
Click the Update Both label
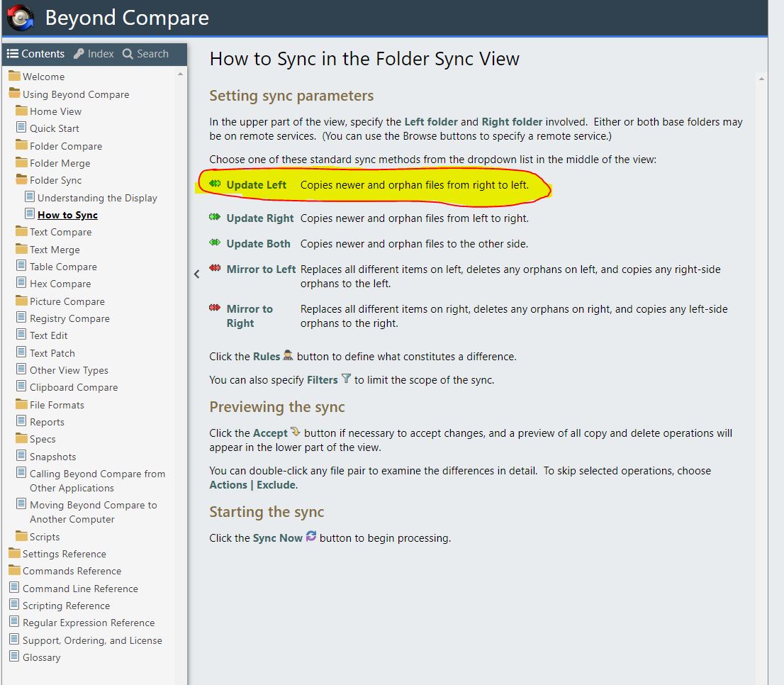coord(259,244)
